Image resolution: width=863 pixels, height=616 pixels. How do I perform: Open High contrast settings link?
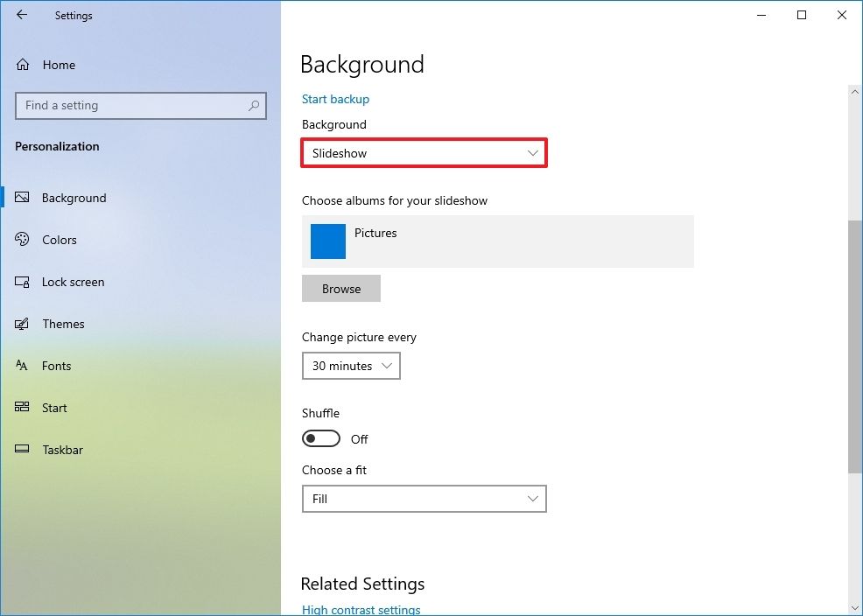click(x=361, y=609)
